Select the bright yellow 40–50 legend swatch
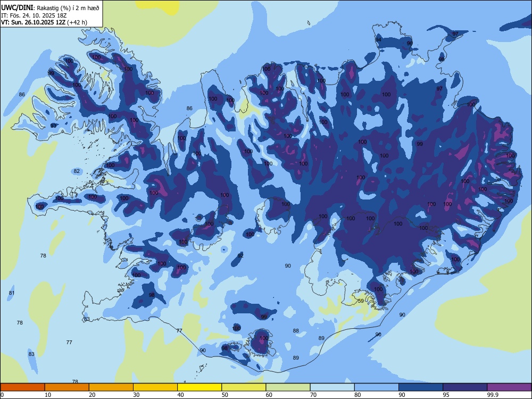The height and width of the screenshot is (399, 532). [199, 387]
